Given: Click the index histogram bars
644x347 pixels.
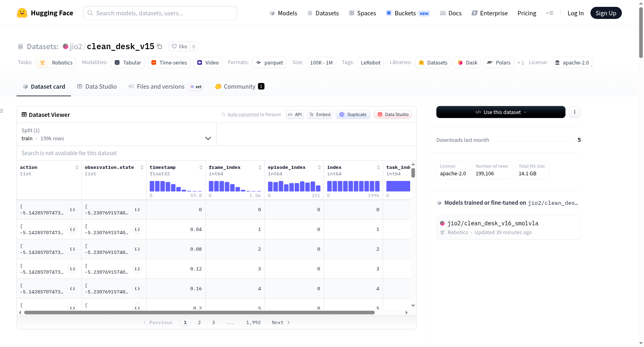Looking at the screenshot, I should [353, 186].
